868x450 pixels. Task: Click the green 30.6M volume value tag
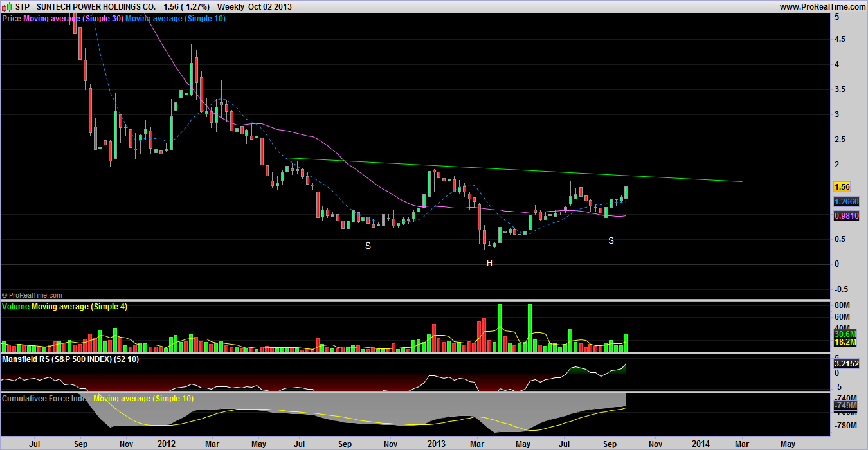pyautogui.click(x=845, y=334)
